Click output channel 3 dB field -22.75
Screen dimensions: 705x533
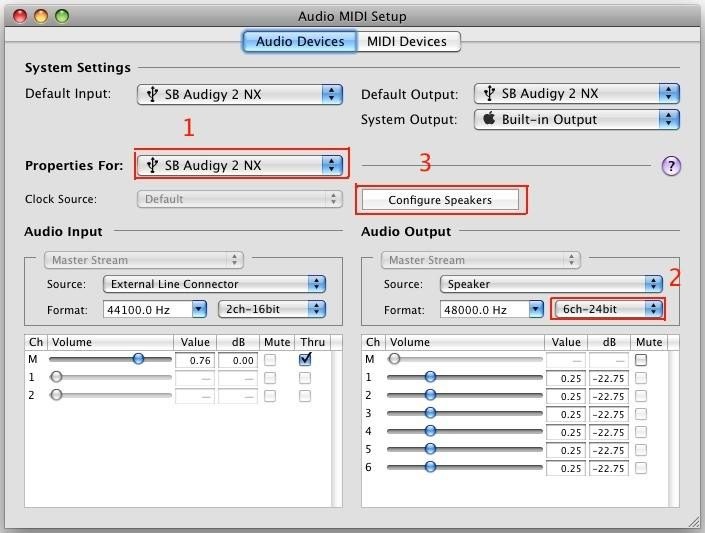coord(609,414)
